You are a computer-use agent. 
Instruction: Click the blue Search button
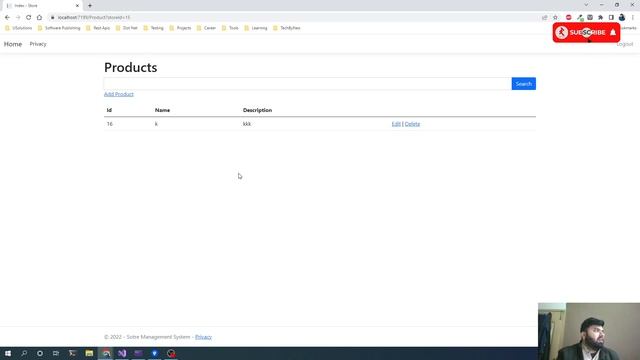tap(524, 84)
